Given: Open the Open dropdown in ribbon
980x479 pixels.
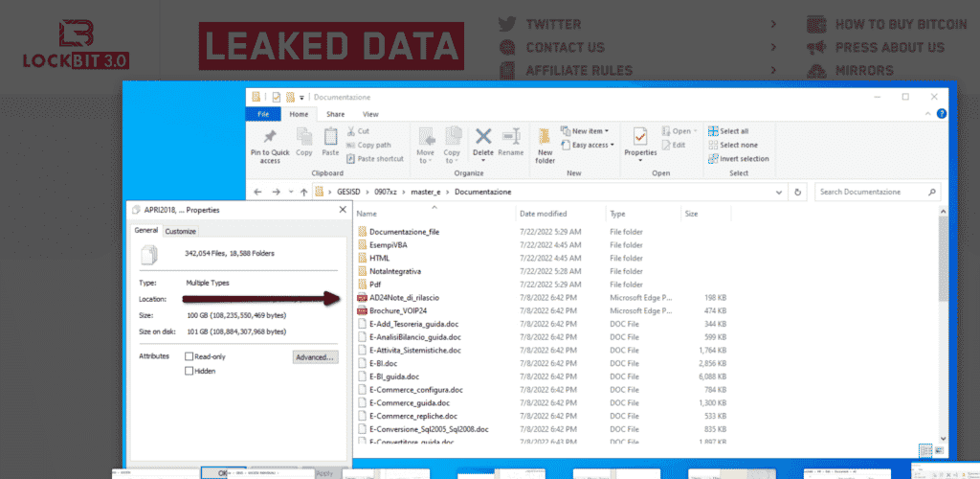Looking at the screenshot, I should (679, 131).
